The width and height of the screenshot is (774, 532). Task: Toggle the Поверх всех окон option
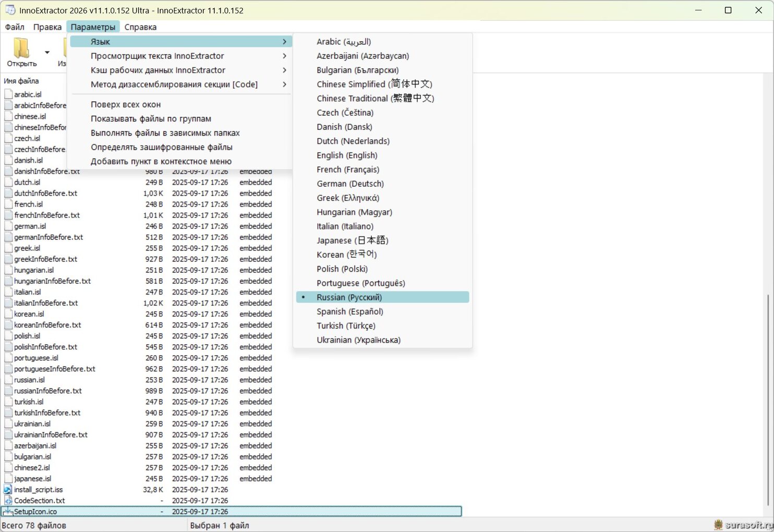coord(126,104)
